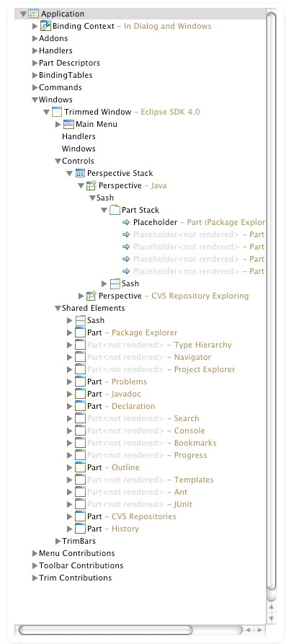Expand the Menu Contributions node
The image size is (286, 644).
click(35, 554)
